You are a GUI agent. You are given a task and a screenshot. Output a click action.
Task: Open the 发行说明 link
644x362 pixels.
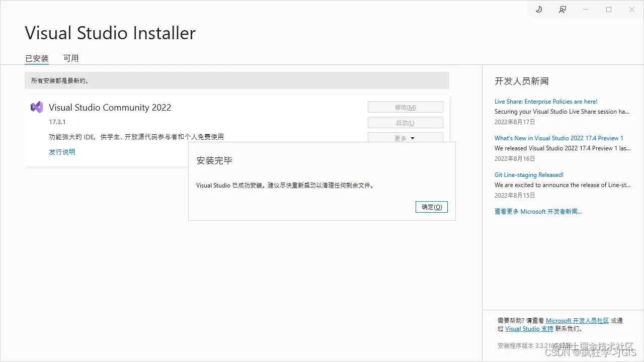62,152
